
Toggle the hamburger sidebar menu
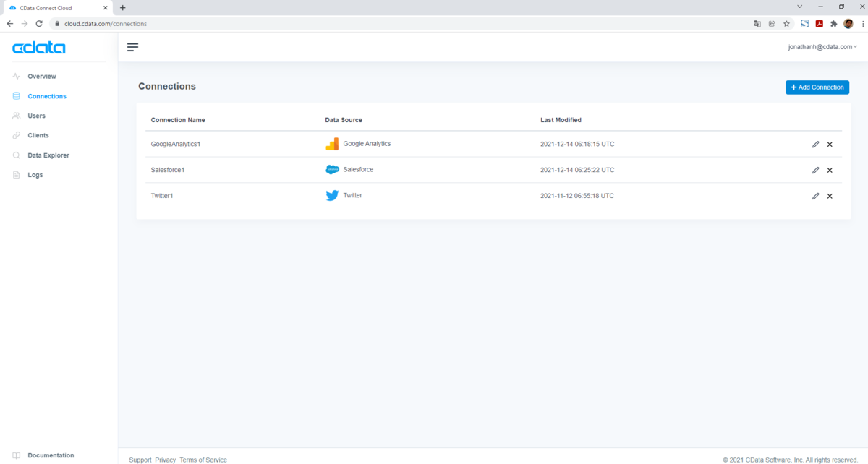pyautogui.click(x=132, y=47)
